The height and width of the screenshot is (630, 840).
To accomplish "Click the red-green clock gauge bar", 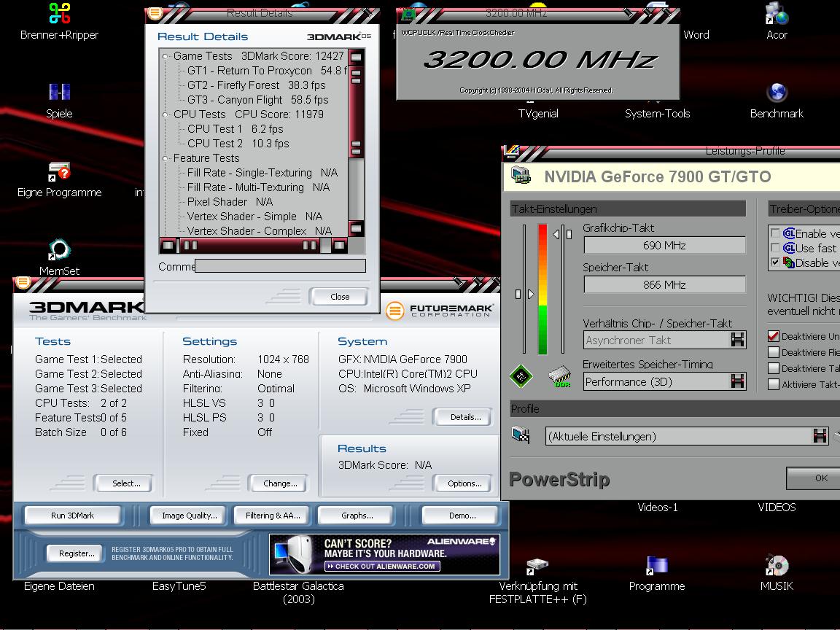I will tap(542, 289).
